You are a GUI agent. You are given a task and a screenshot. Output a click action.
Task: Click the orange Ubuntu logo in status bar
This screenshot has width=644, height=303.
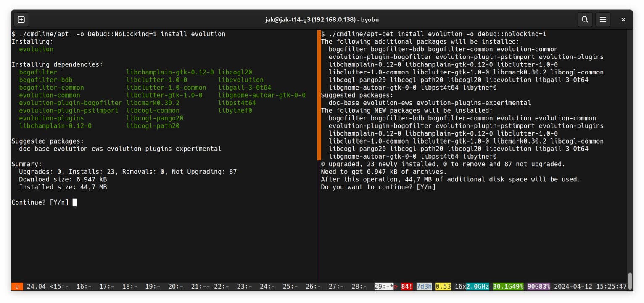(x=17, y=287)
